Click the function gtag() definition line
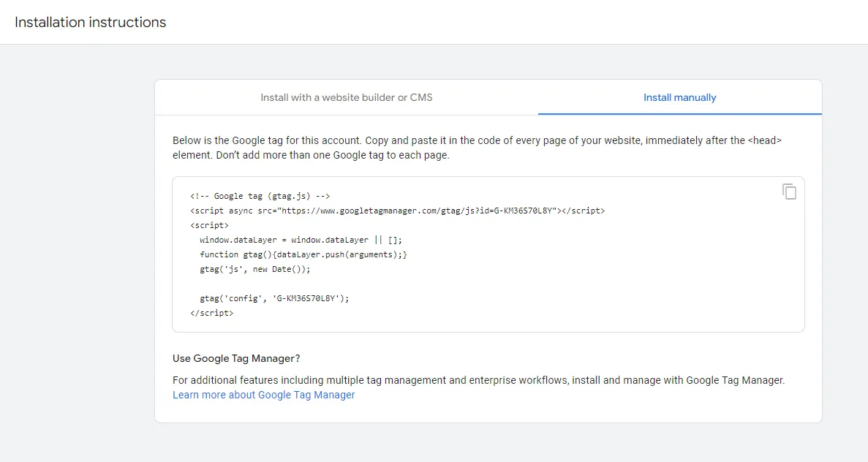 tap(303, 254)
